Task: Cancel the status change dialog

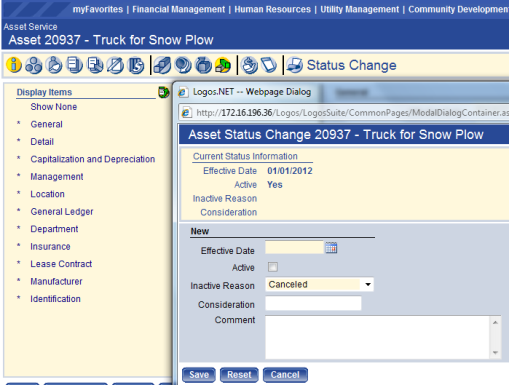Action: [x=285, y=375]
